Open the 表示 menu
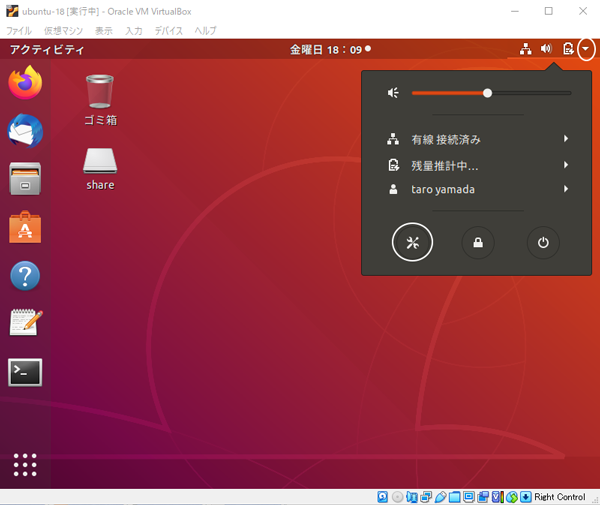 tap(103, 31)
